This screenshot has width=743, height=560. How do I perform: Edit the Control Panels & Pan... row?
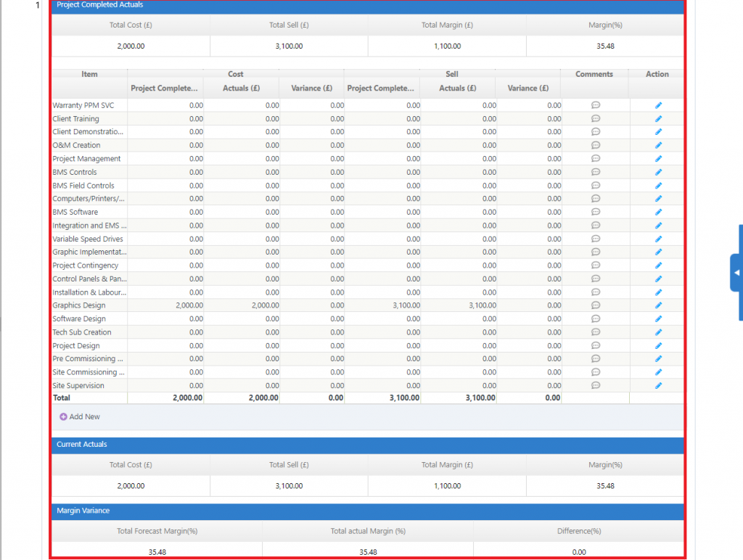click(658, 279)
